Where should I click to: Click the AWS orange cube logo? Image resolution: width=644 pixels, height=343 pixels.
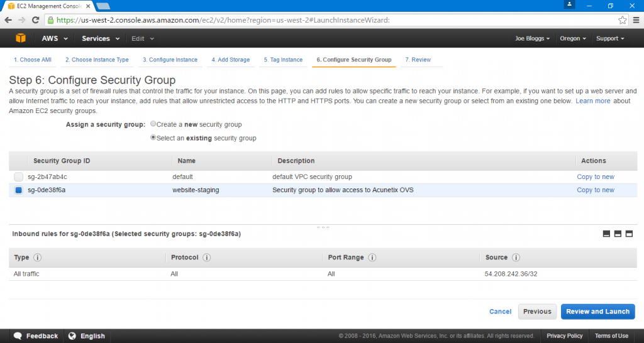21,38
